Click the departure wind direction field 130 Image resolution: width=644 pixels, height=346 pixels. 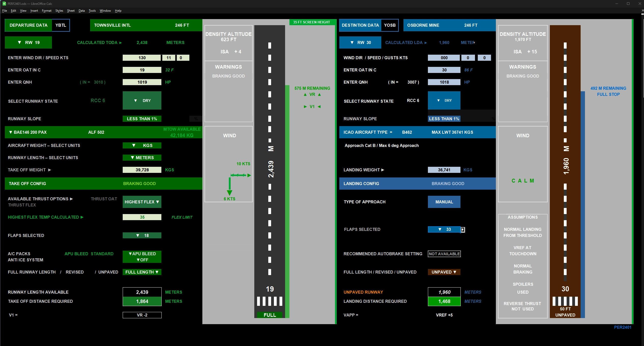[x=142, y=58]
